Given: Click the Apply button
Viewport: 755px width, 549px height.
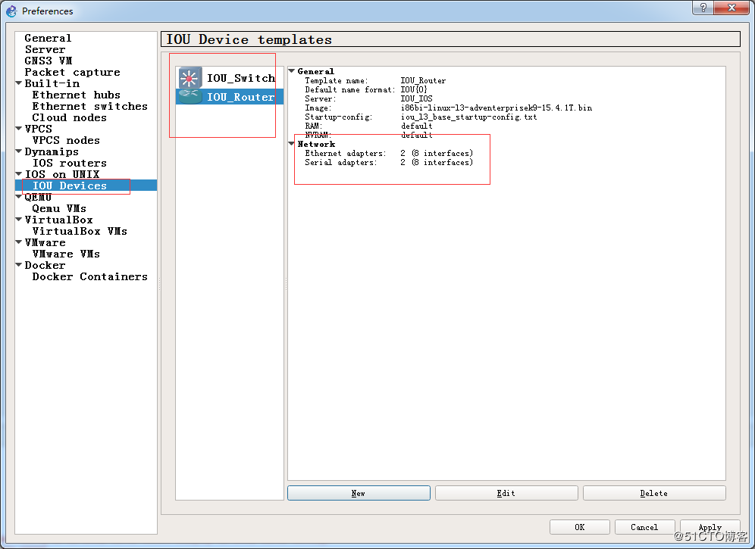Looking at the screenshot, I should (x=710, y=527).
